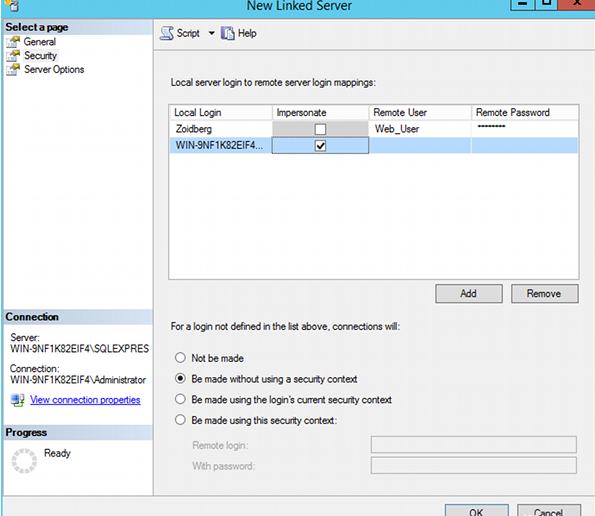Click the window icon in title bar

coord(12,5)
